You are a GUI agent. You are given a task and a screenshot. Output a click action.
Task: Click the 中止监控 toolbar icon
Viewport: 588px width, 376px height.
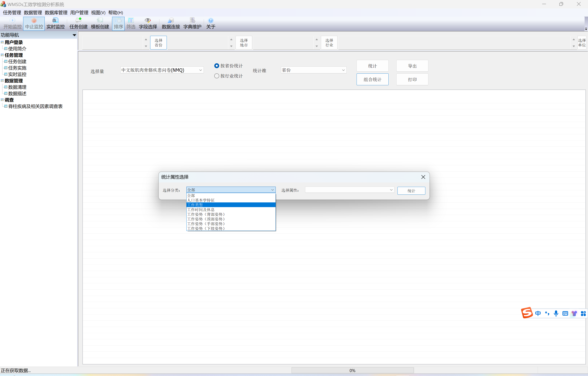[x=34, y=24]
